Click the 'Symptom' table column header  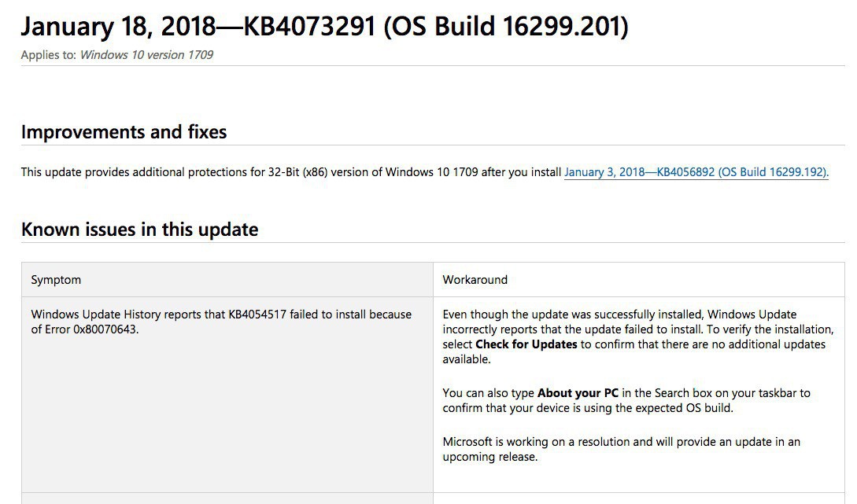[x=56, y=280]
